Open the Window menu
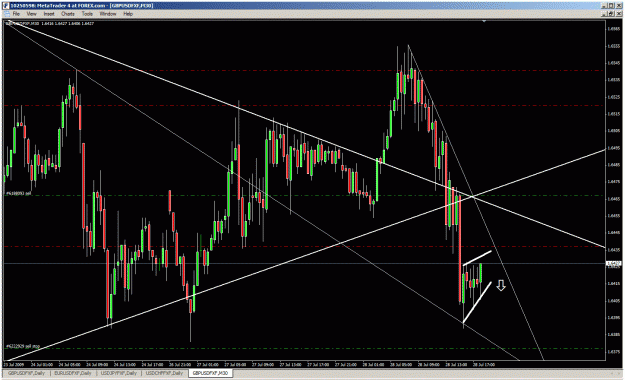Screen dimensions: 625x380 point(108,14)
